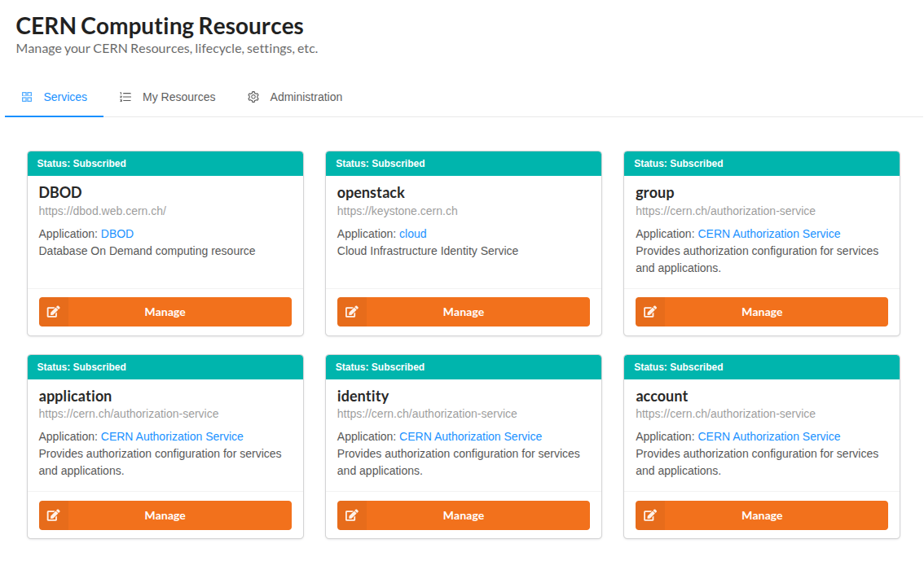This screenshot has height=561, width=924.
Task: Click the https://dbod.web.cern.ch/ URL text
Action: [x=103, y=211]
